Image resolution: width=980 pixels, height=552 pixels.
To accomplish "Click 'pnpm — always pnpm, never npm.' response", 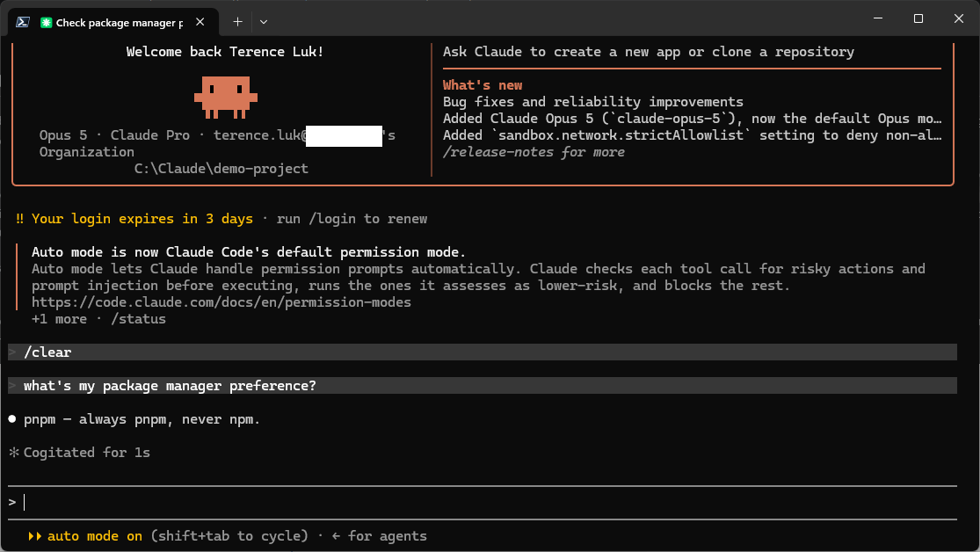I will pos(142,419).
